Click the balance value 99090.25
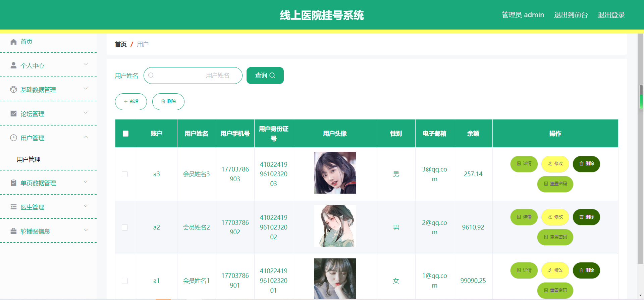The image size is (644, 300). pos(473,281)
